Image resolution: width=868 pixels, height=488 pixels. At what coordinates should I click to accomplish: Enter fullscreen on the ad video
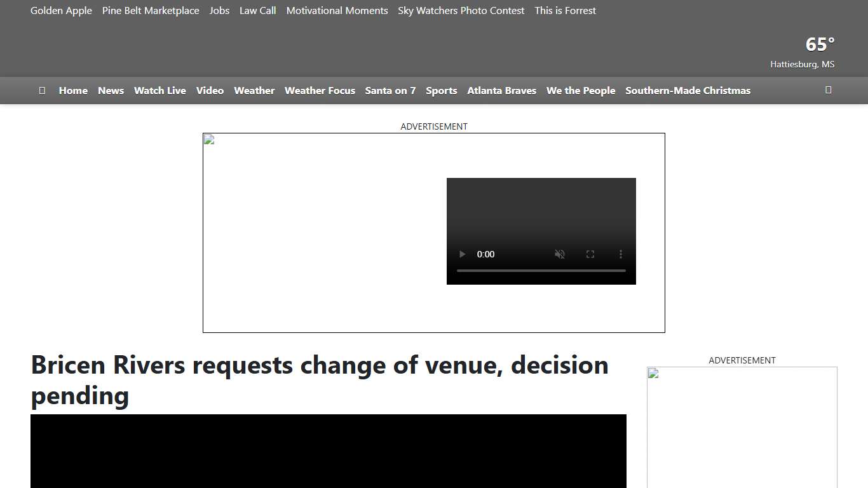590,254
